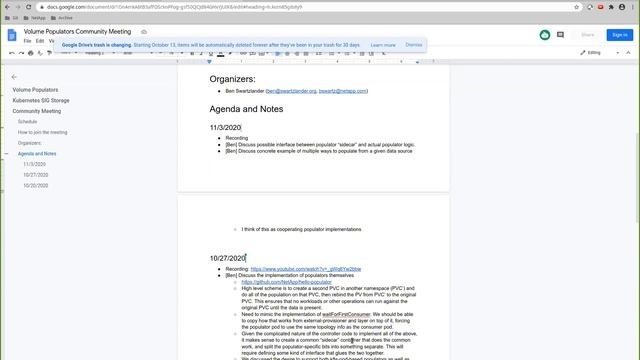This screenshot has width=640, height=360.
Task: Go back in browser history
Action: tap(7, 7)
